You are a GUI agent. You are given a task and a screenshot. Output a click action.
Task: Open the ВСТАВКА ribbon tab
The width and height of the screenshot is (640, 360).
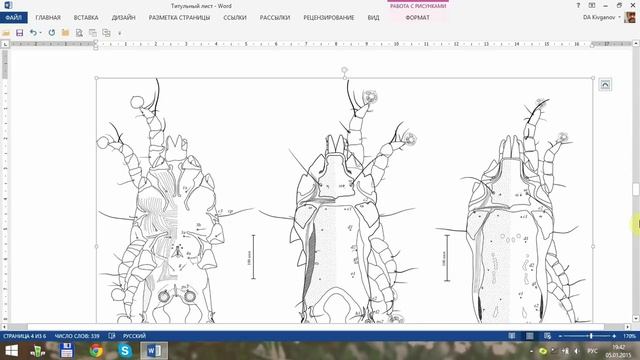tap(86, 18)
